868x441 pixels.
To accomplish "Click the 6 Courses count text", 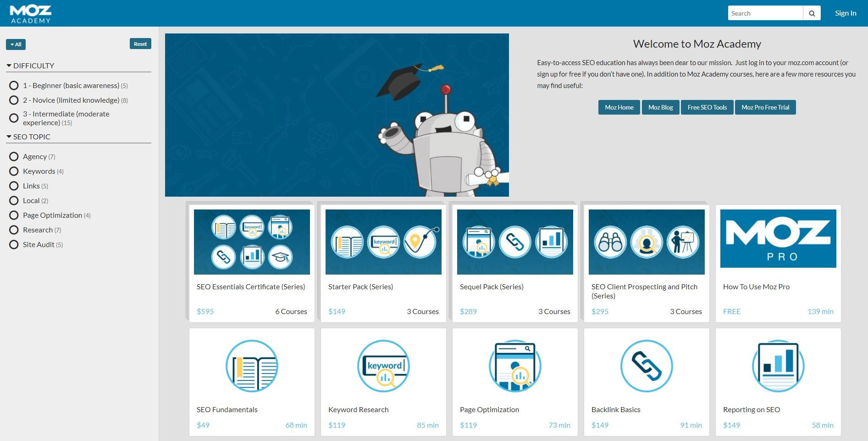I will tap(291, 312).
